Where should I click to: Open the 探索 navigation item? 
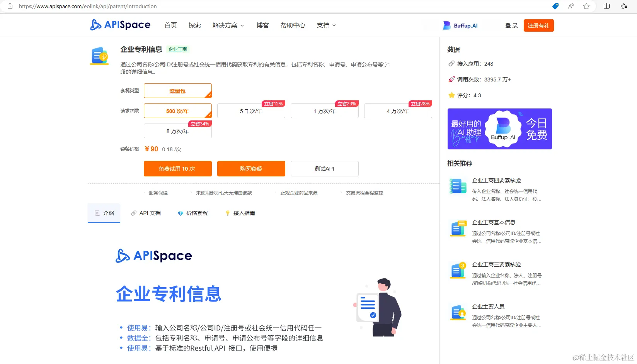click(195, 25)
